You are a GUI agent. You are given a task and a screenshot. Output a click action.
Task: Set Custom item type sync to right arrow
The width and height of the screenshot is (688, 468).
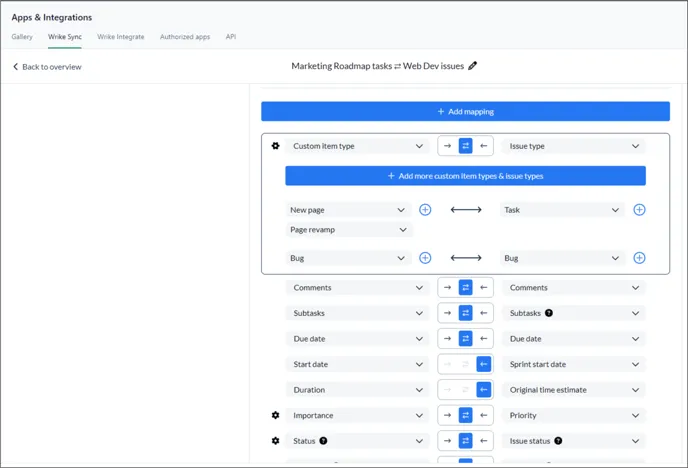(x=447, y=146)
